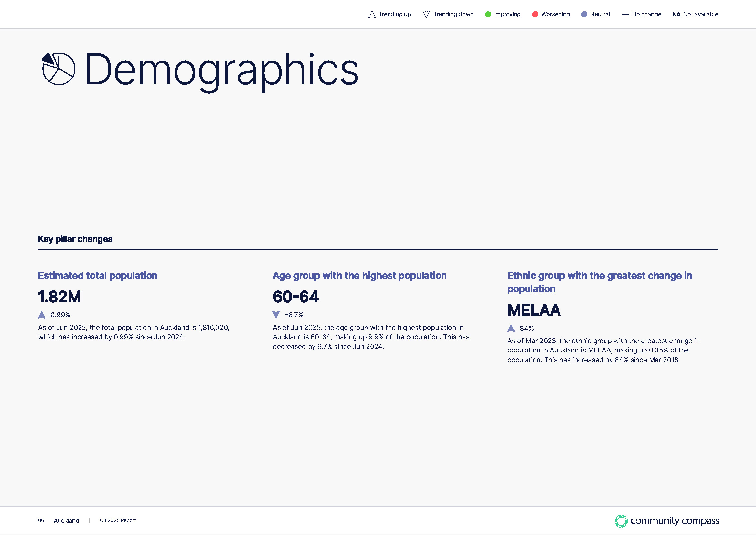Click the Trending up legend label
The height and width of the screenshot is (535, 756).
coord(395,14)
